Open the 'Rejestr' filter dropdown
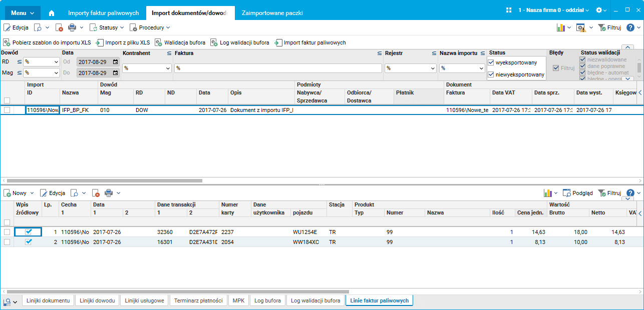The width and height of the screenshot is (644, 310). [432, 68]
